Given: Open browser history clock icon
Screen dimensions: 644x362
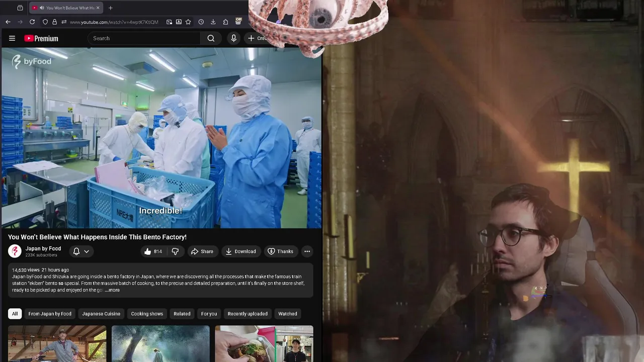Looking at the screenshot, I should tap(201, 22).
